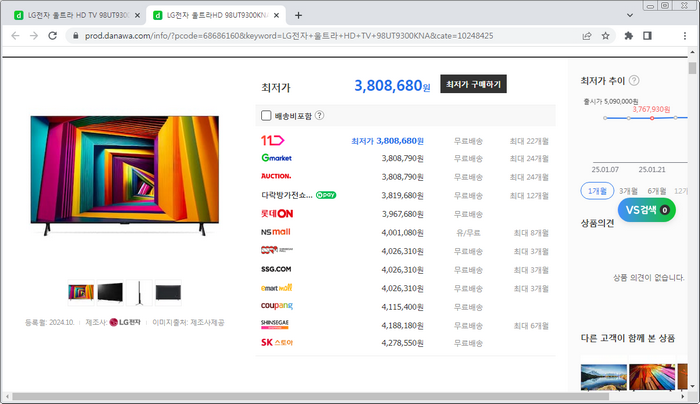Open the SHINSEGAE seller logo
700x404 pixels.
[275, 325]
